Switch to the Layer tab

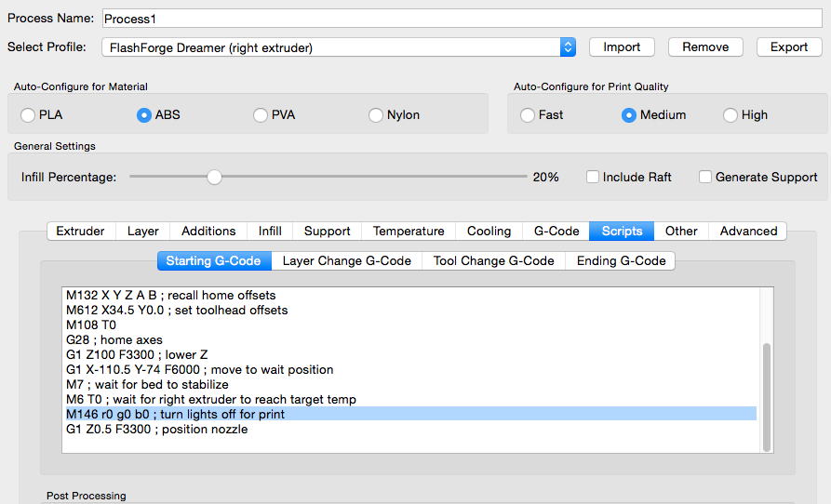pyautogui.click(x=143, y=232)
